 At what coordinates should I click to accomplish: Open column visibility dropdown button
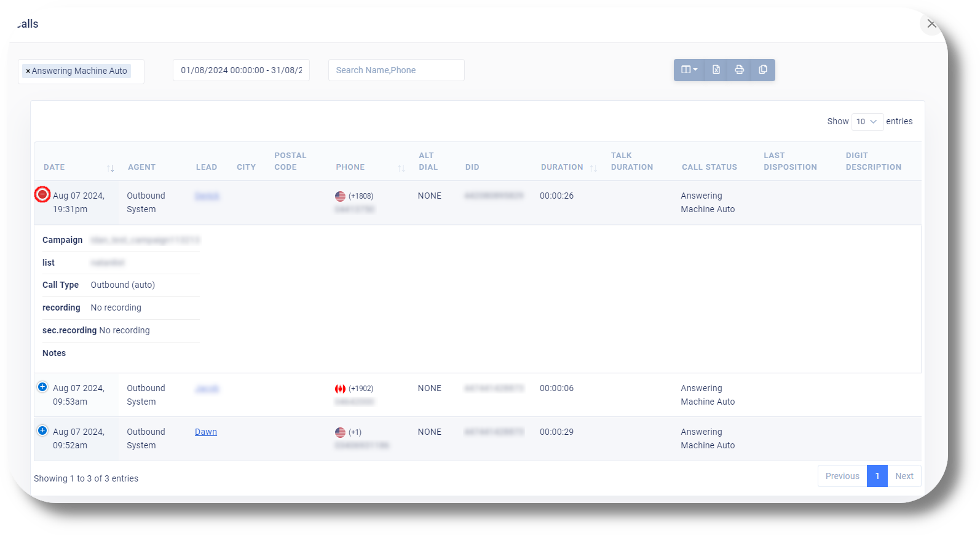point(689,70)
